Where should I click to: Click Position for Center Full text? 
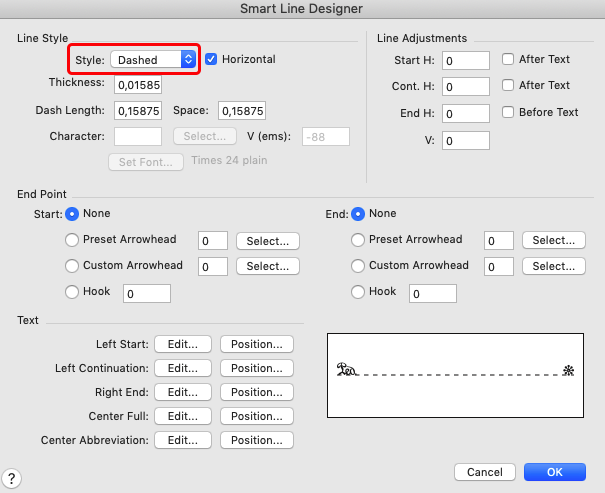coord(257,416)
